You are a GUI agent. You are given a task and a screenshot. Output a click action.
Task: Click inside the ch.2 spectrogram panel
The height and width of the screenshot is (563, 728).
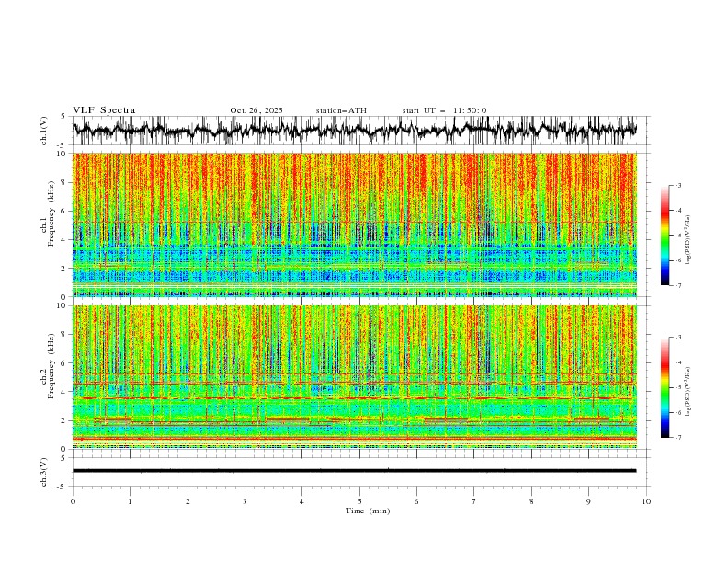pos(354,377)
